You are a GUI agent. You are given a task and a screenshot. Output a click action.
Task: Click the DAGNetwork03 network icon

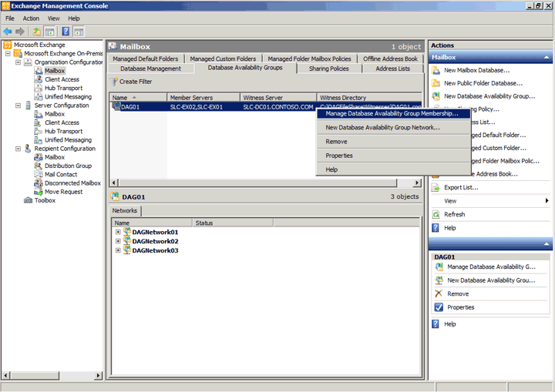pyautogui.click(x=127, y=250)
